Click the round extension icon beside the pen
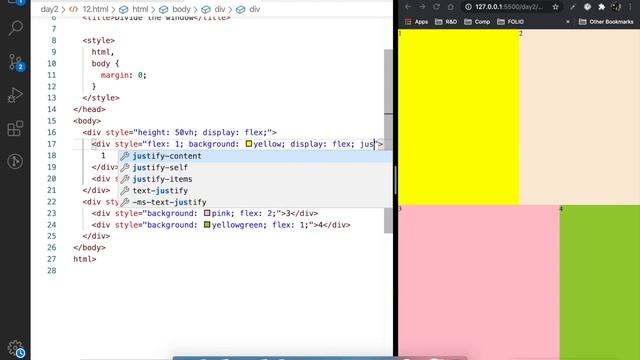640x360 pixels. click(x=587, y=7)
